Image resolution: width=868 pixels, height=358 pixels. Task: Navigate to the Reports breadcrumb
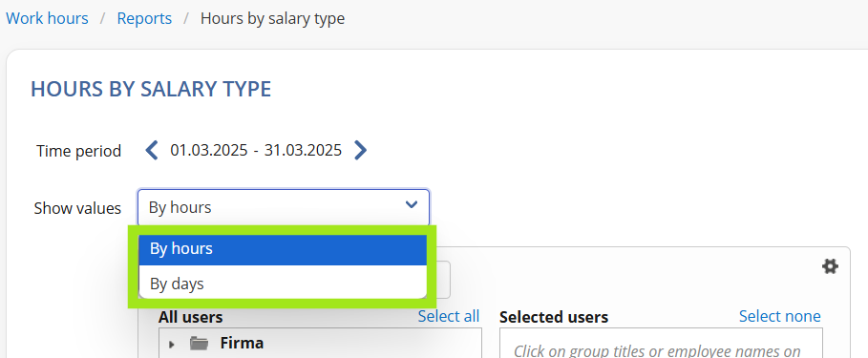click(x=144, y=18)
